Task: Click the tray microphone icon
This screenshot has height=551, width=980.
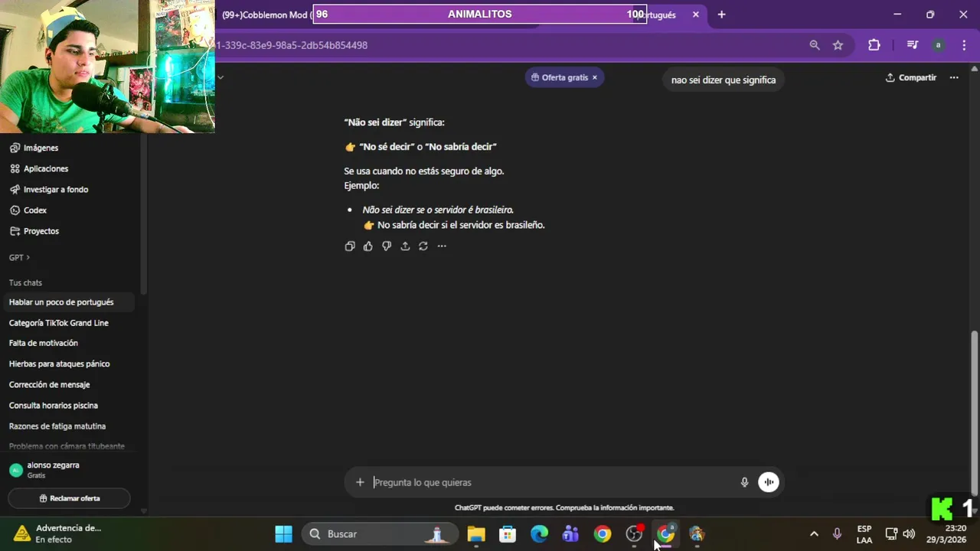Action: click(837, 534)
